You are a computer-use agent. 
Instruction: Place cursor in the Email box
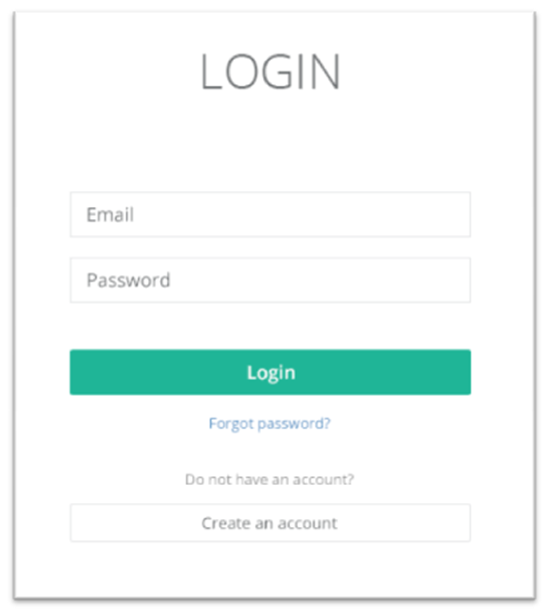tap(270, 214)
